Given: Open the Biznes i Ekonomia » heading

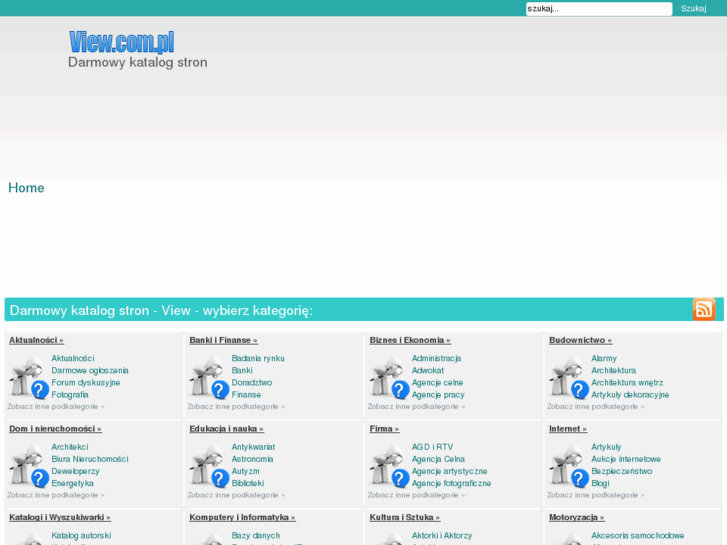Looking at the screenshot, I should click(x=410, y=340).
